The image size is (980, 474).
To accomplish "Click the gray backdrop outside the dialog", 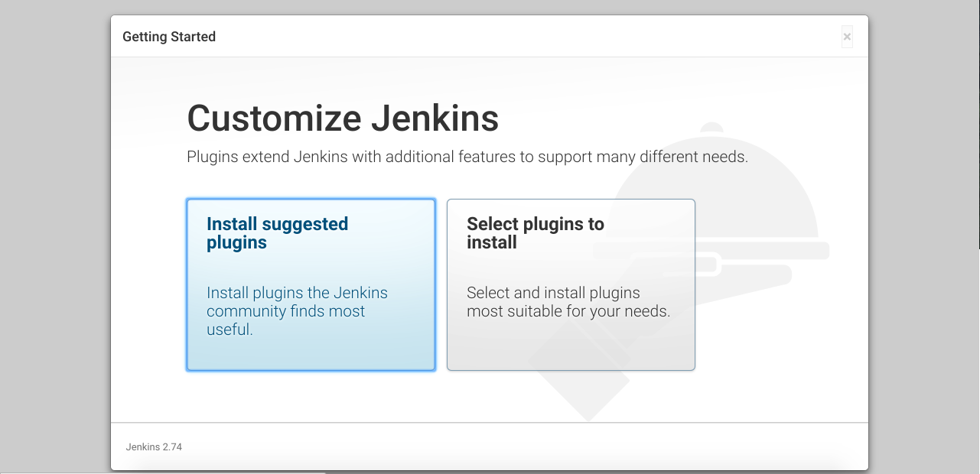I will (54, 229).
